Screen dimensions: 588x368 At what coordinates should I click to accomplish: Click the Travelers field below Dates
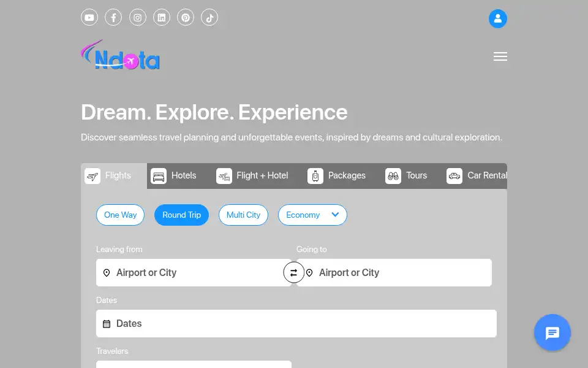pyautogui.click(x=194, y=364)
